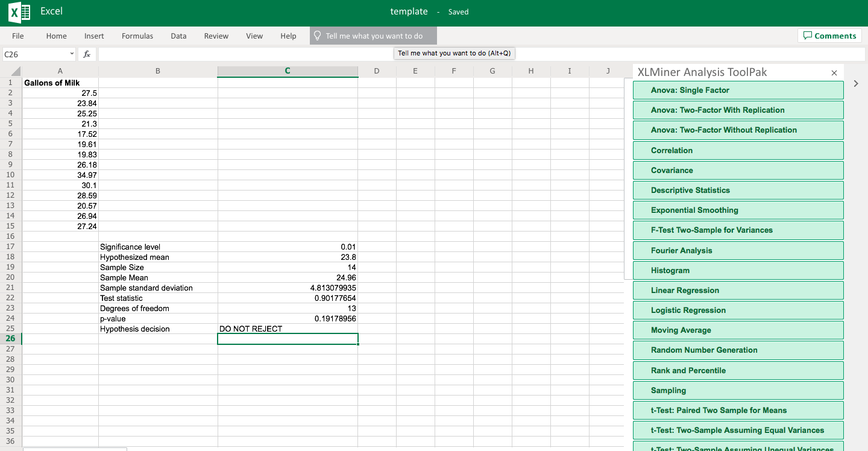Open Rank and Percentile tool
The width and height of the screenshot is (868, 451).
coord(738,371)
